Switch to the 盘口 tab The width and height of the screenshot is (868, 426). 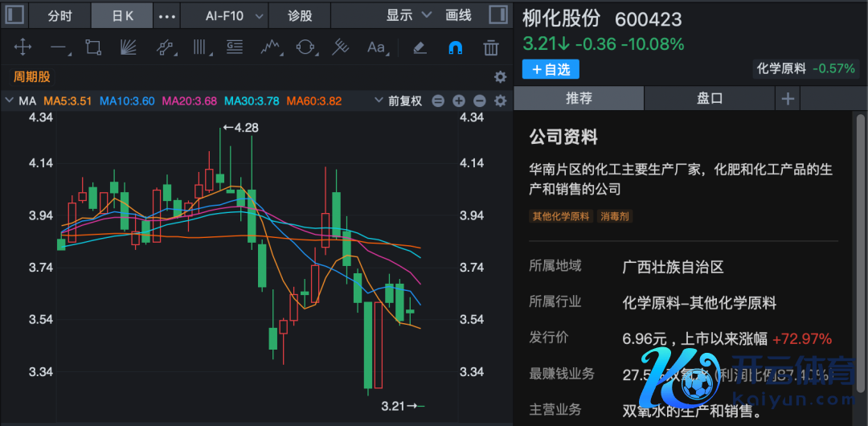709,98
